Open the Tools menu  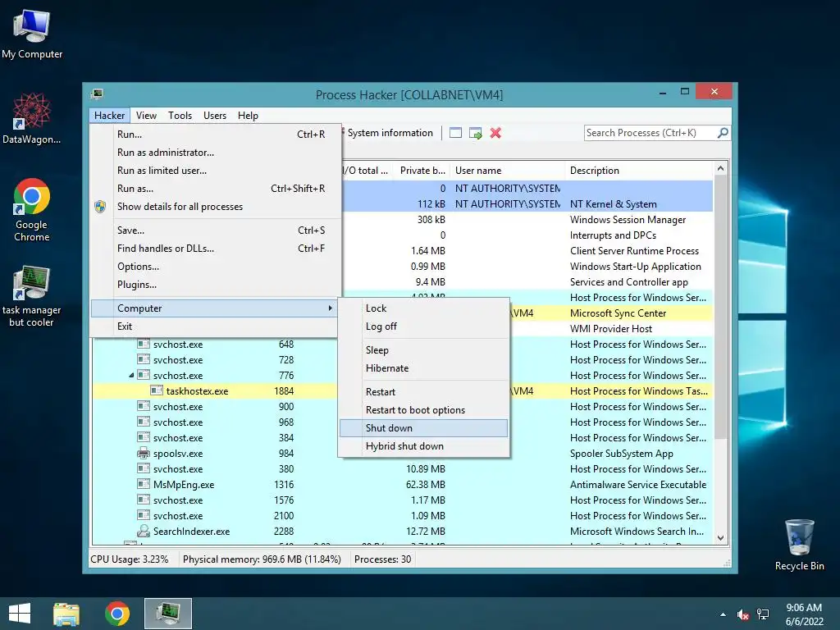pyautogui.click(x=180, y=116)
